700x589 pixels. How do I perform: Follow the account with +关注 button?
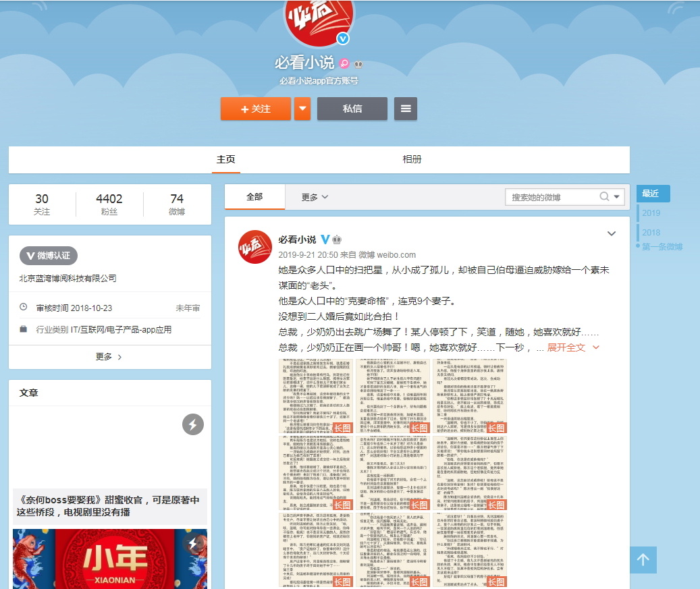tap(255, 109)
